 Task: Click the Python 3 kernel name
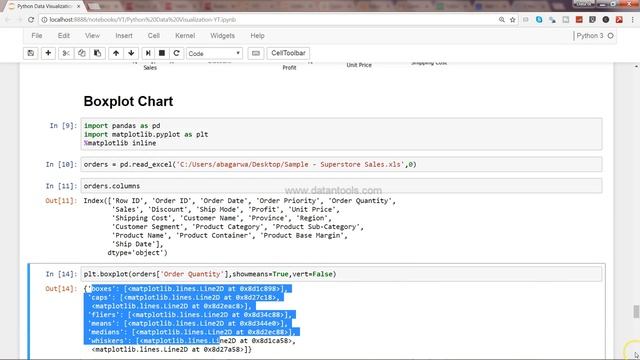590,36
